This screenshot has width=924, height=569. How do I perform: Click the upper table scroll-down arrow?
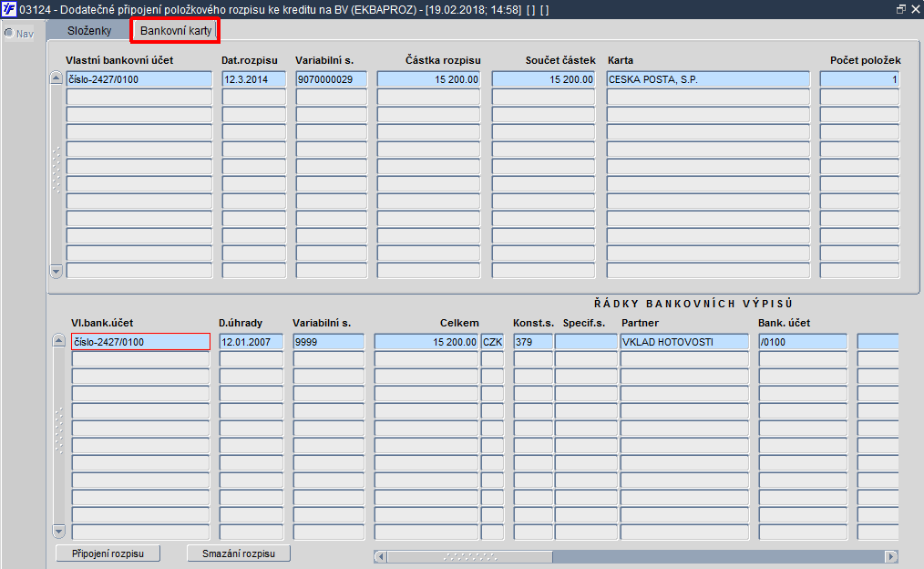(x=56, y=271)
